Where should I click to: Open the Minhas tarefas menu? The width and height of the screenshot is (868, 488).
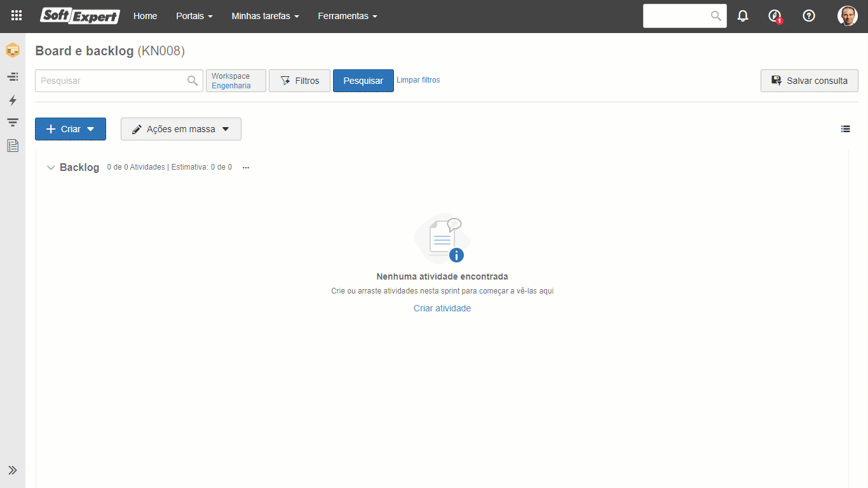pos(265,16)
